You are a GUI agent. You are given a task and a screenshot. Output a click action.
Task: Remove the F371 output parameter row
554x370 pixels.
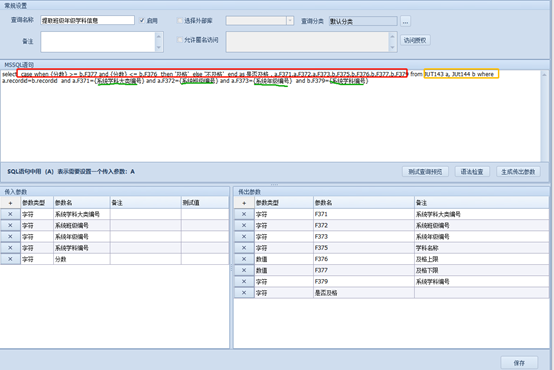tap(244, 214)
